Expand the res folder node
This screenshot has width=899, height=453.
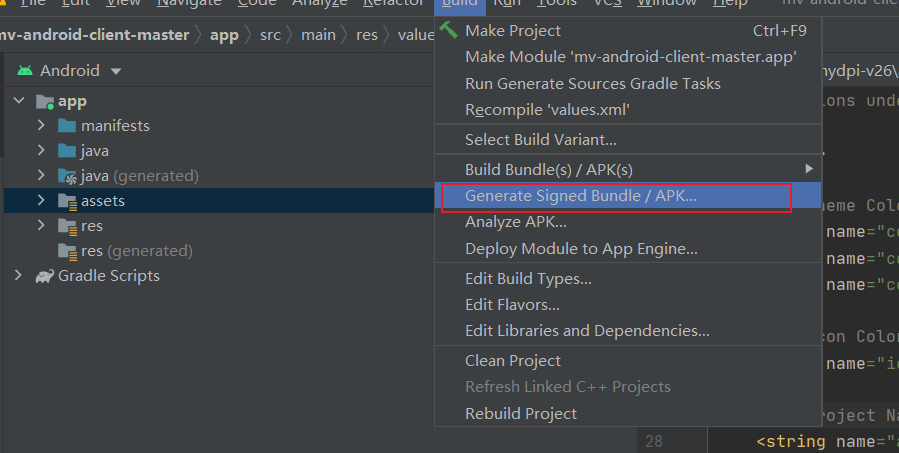[x=41, y=225]
